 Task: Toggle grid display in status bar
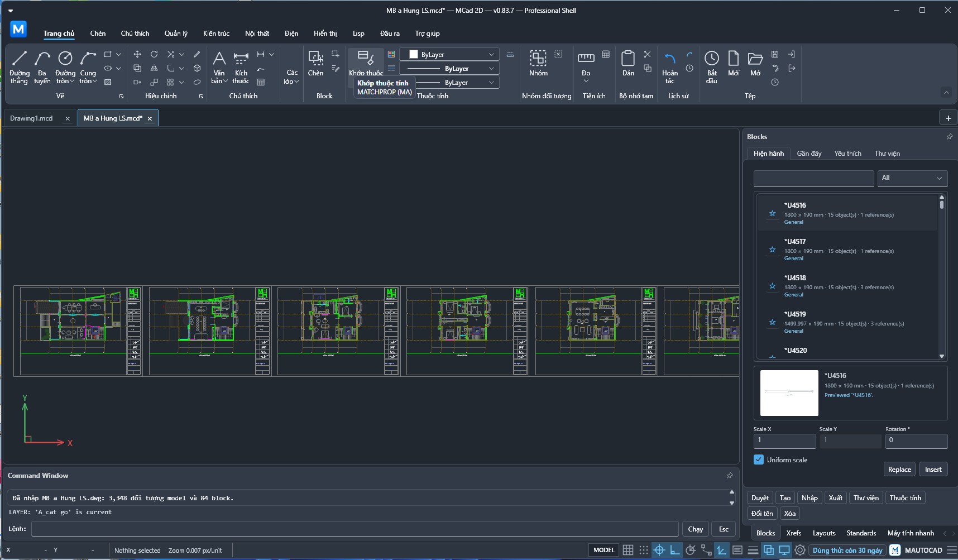pos(628,550)
